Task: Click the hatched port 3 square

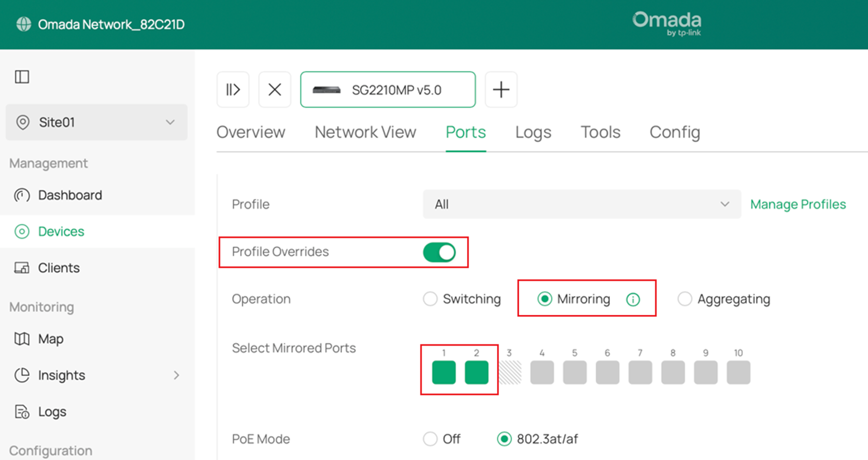Action: (x=510, y=372)
